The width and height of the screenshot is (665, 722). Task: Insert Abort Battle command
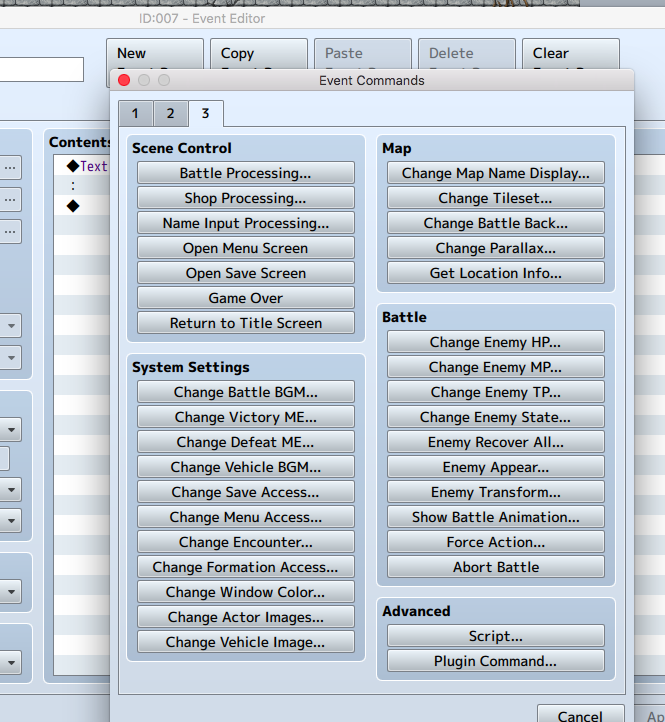[x=496, y=567]
